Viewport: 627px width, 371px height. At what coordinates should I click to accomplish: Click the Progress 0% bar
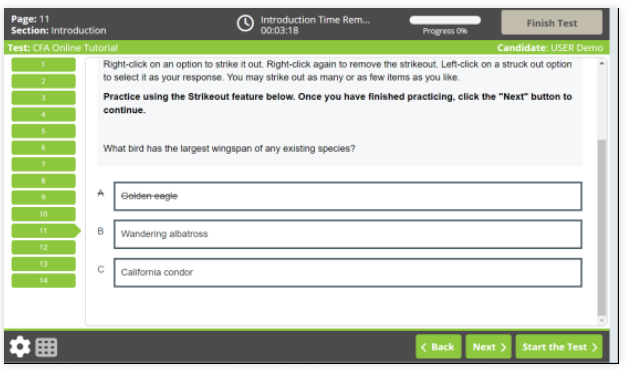(445, 20)
